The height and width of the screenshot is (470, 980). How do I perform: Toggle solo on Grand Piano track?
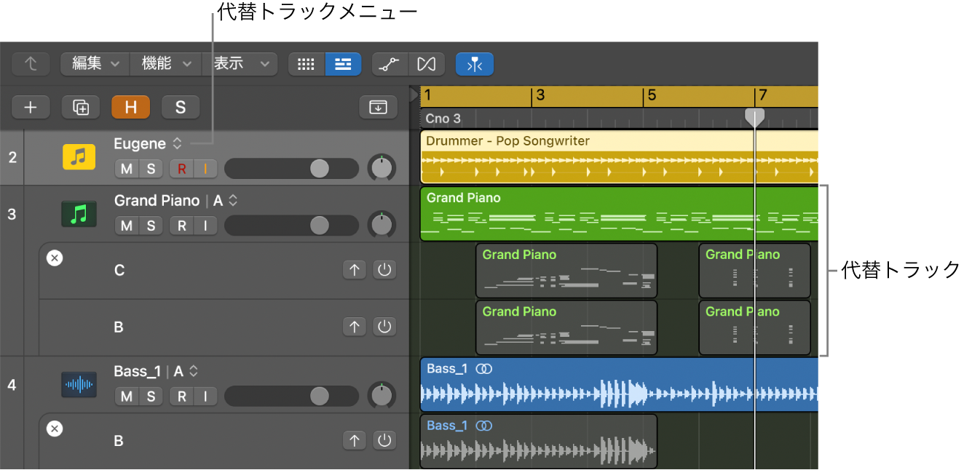click(151, 226)
